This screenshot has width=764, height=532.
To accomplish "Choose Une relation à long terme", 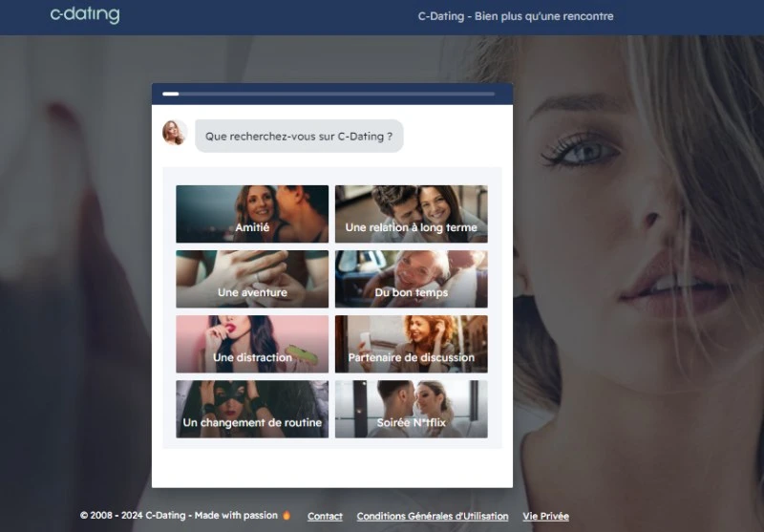I will pos(411,213).
